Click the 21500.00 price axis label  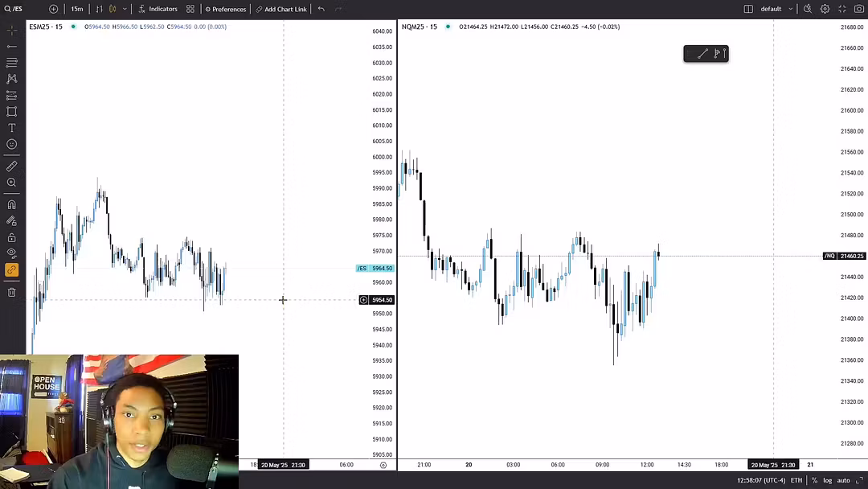pyautogui.click(x=852, y=214)
